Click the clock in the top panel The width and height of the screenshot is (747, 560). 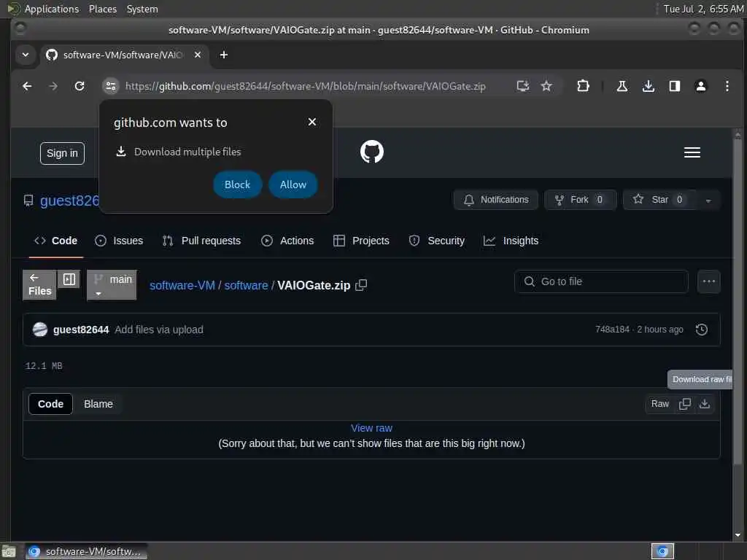[703, 9]
